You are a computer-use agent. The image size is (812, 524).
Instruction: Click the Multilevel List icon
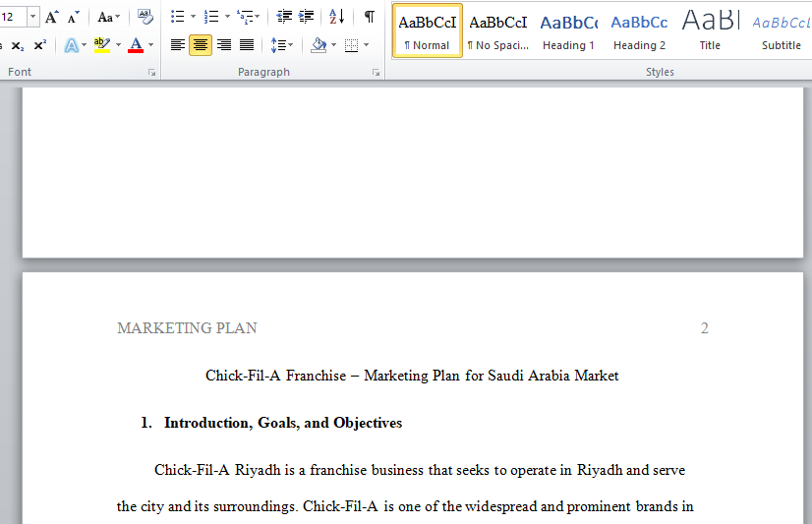click(x=245, y=17)
